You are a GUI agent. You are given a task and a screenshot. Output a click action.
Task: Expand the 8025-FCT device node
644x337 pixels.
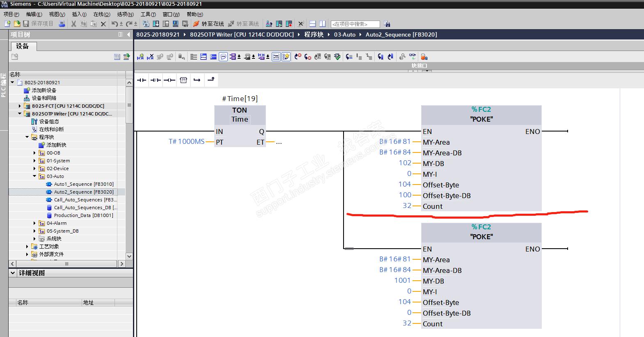(x=20, y=106)
